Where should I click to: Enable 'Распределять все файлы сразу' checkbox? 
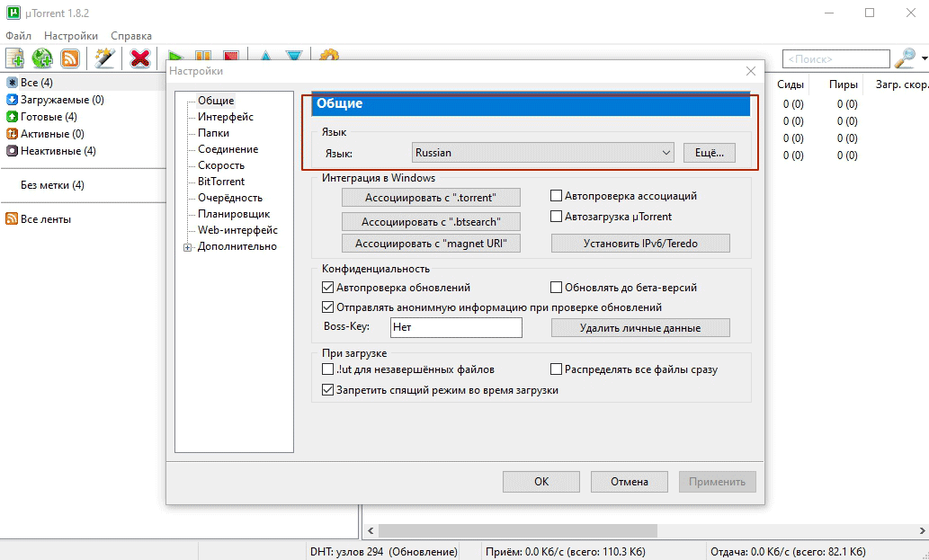(x=557, y=369)
